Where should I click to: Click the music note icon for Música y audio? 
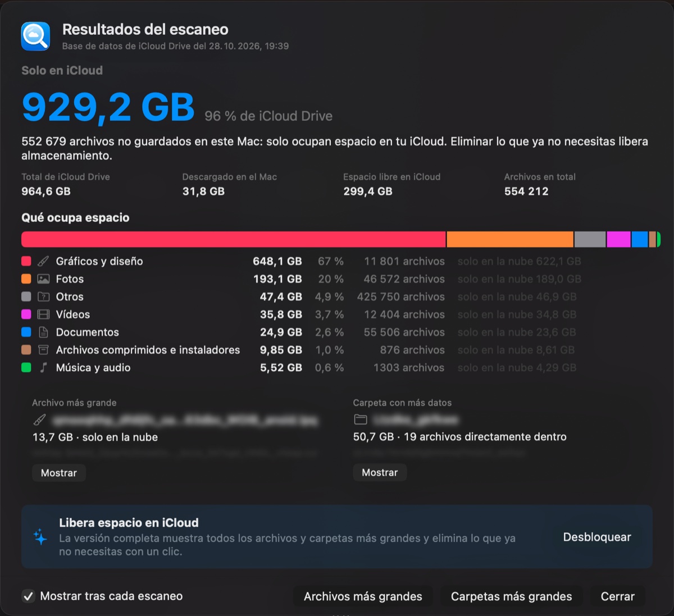[43, 368]
